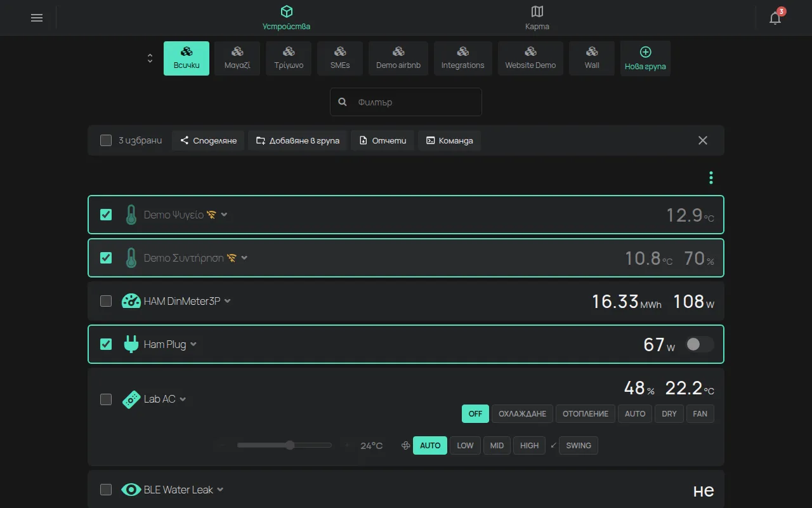Click the gauge icon for HAM DinMeter3P
Screen dimensions: 812x508
pyautogui.click(x=131, y=301)
